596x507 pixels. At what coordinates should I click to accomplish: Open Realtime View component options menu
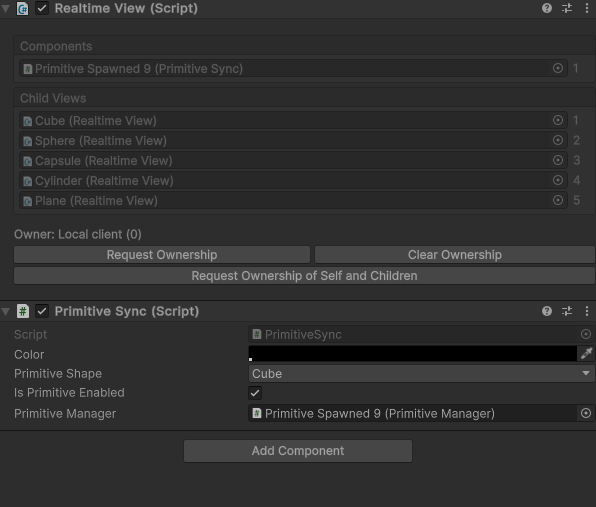[x=587, y=8]
